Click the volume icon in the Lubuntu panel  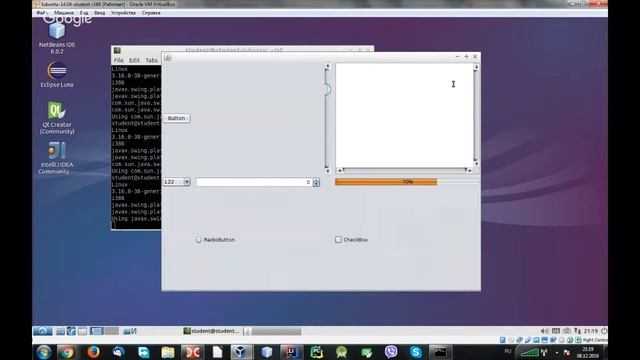[x=544, y=331]
